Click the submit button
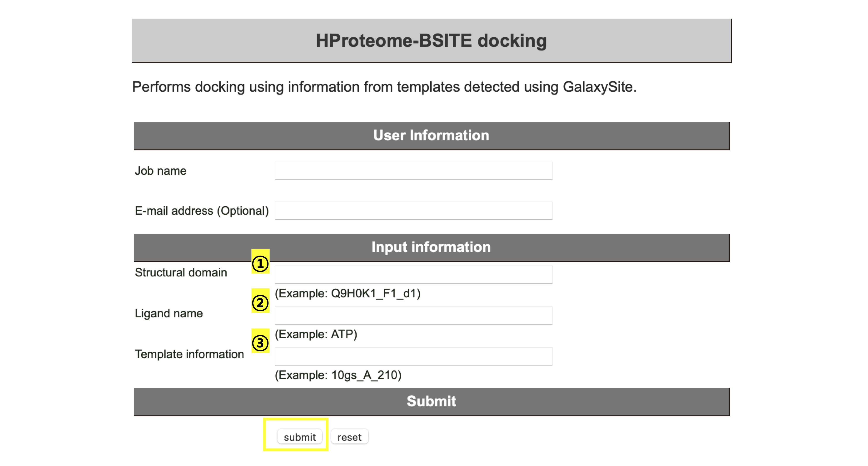Viewport: 868px width, 466px height. [300, 437]
